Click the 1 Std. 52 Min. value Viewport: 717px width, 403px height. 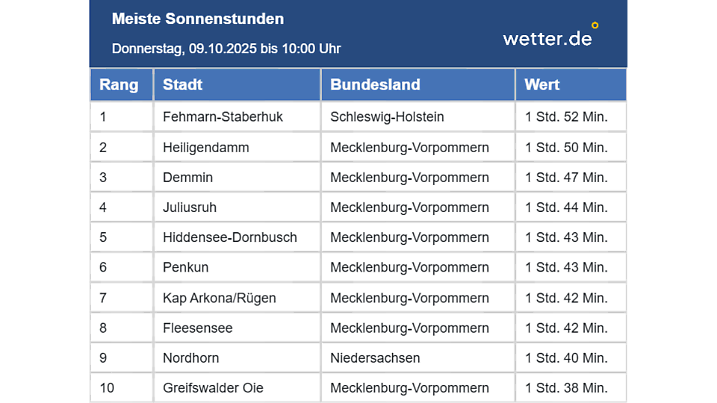(566, 117)
